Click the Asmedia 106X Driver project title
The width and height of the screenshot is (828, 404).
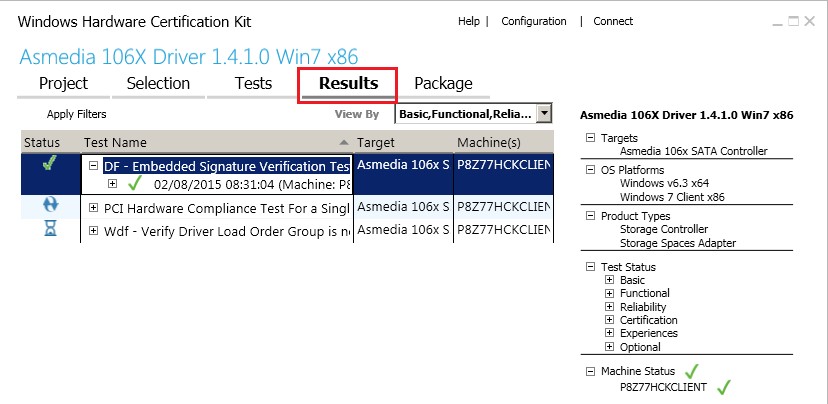(x=189, y=56)
